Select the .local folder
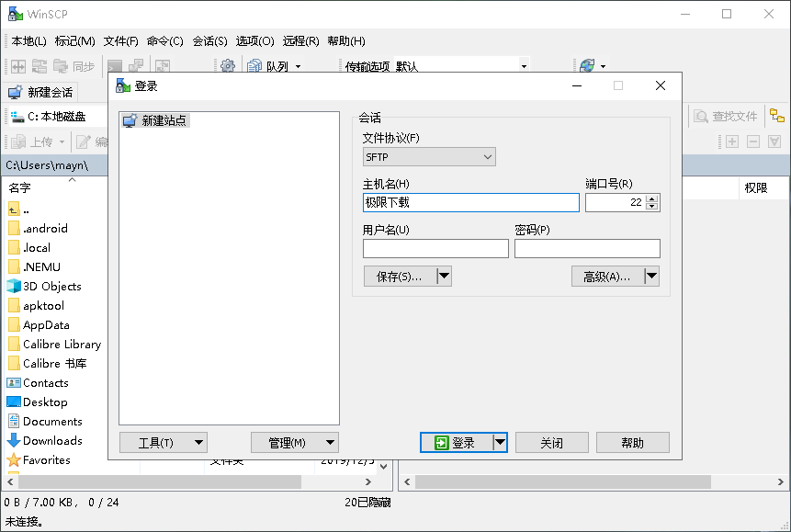This screenshot has height=532, width=791. point(29,248)
